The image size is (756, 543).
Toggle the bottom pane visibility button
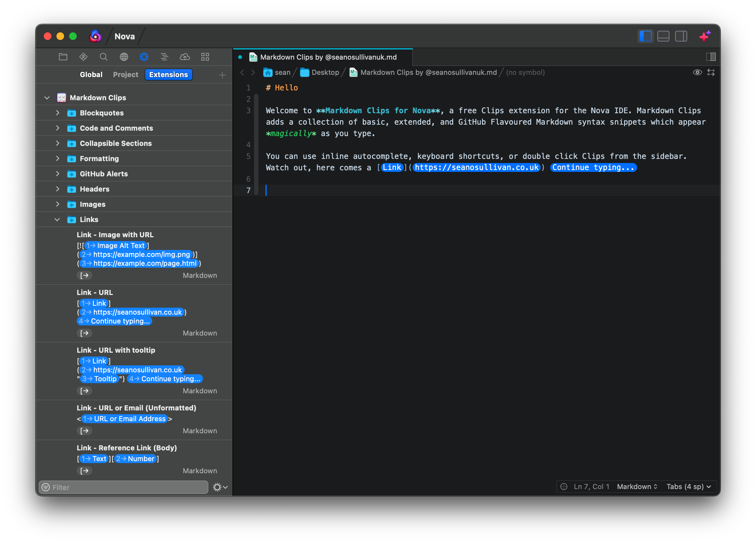coord(663,36)
